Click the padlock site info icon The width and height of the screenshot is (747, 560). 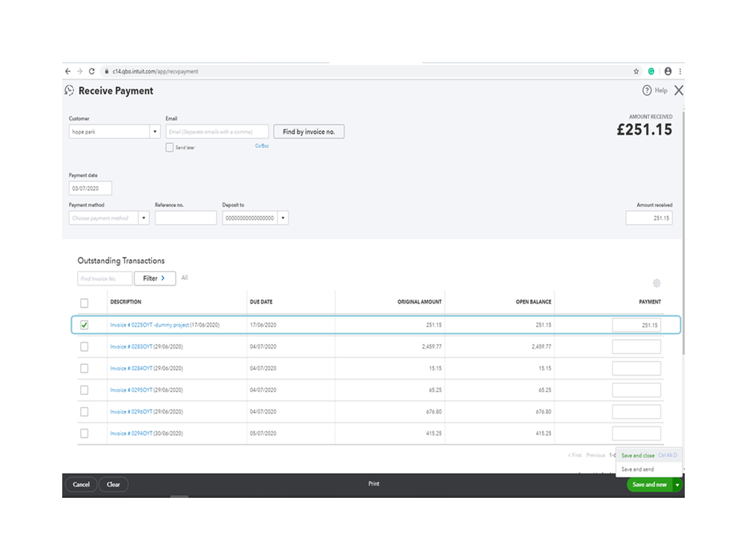tap(106, 72)
